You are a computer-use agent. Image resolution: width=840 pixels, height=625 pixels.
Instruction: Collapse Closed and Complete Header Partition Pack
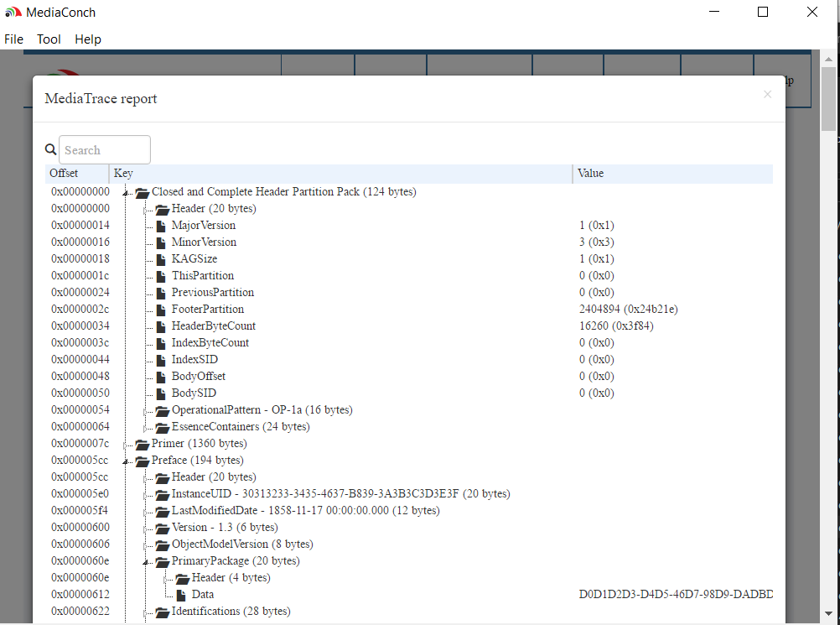pyautogui.click(x=125, y=192)
